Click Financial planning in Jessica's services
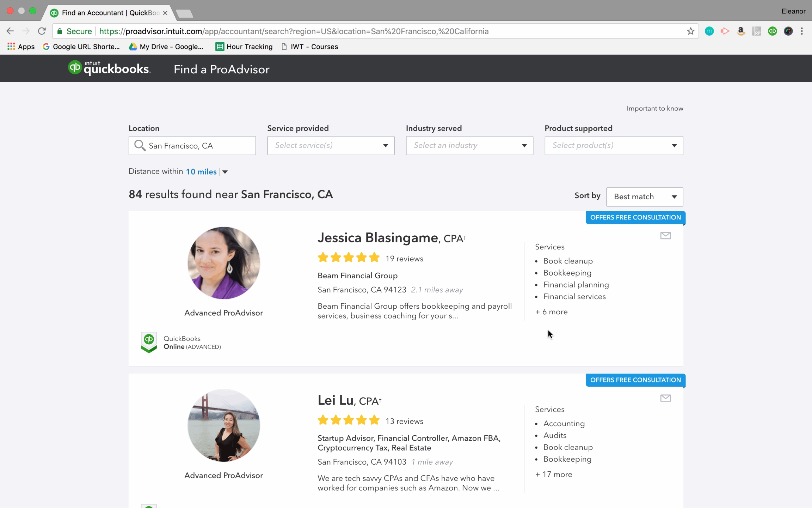This screenshot has width=812, height=508. pos(576,285)
